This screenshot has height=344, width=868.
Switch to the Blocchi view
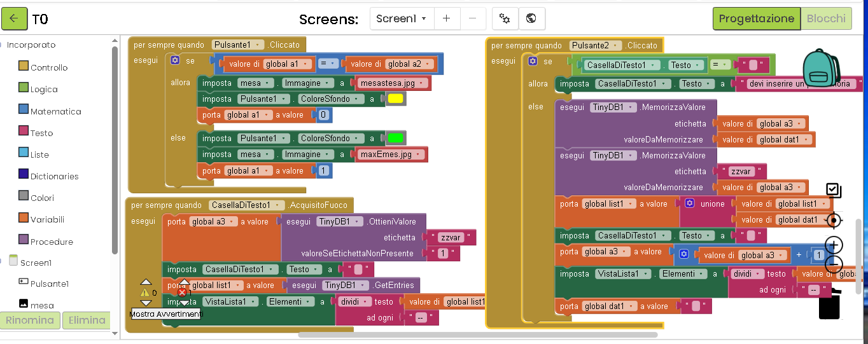(826, 18)
